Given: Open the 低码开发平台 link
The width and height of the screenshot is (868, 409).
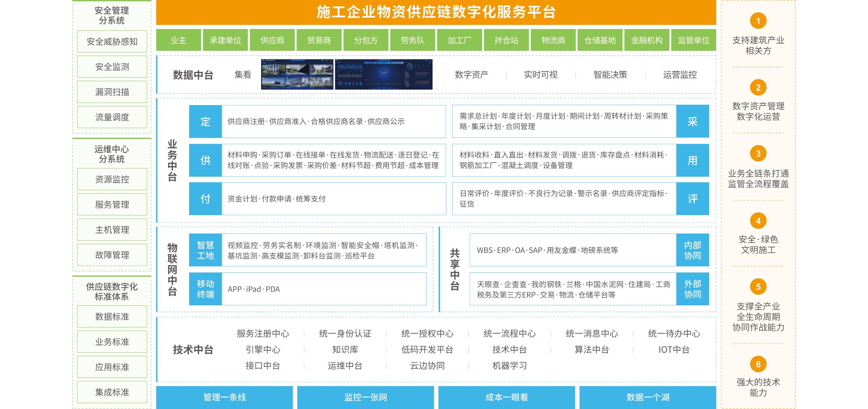Looking at the screenshot, I should [427, 349].
